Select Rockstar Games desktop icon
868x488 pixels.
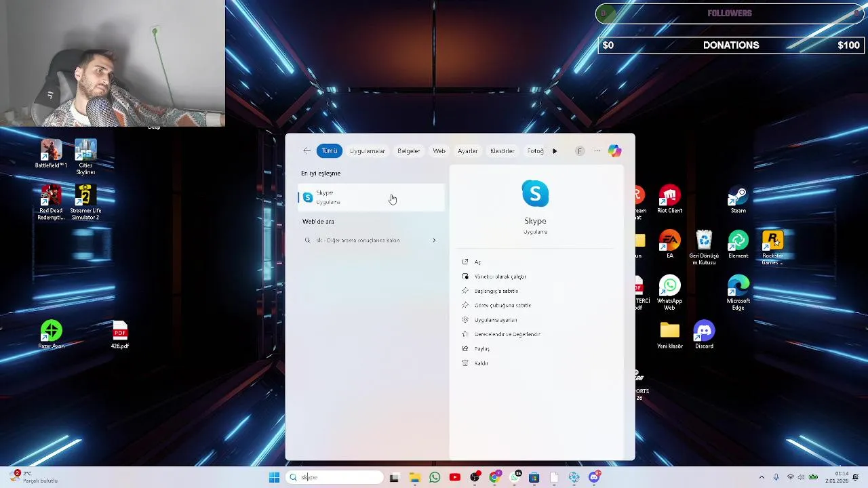tap(772, 248)
